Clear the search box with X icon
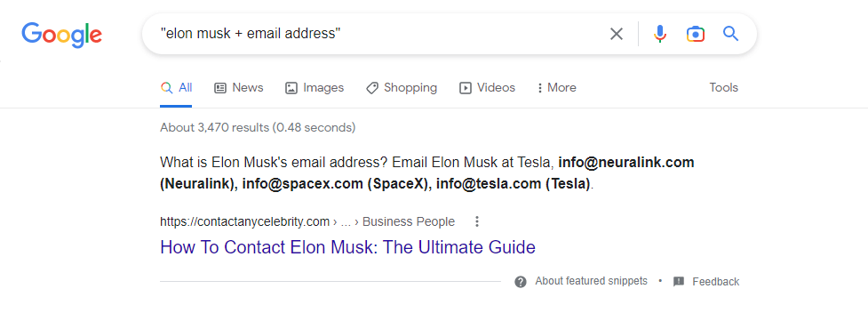The height and width of the screenshot is (321, 868). [x=616, y=34]
